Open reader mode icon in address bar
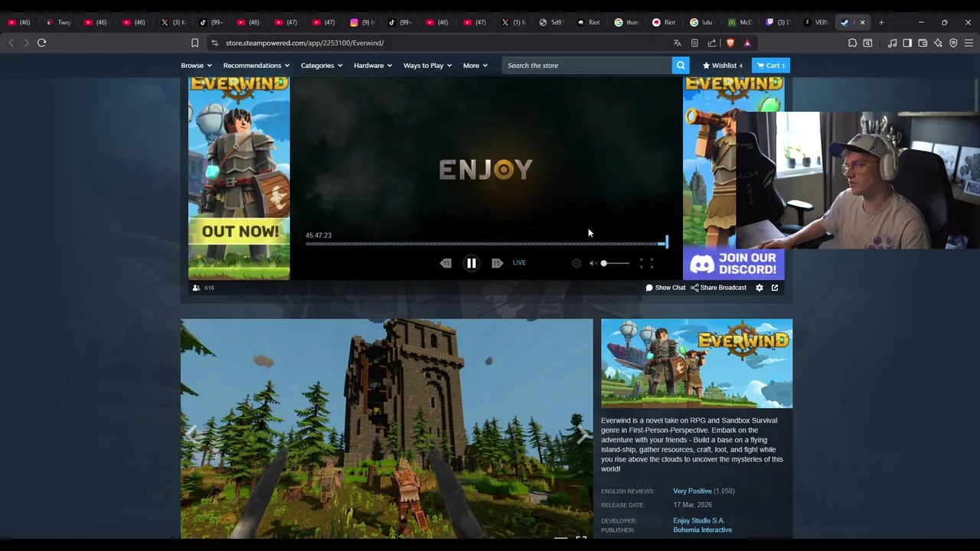The width and height of the screenshot is (980, 551). 694,43
